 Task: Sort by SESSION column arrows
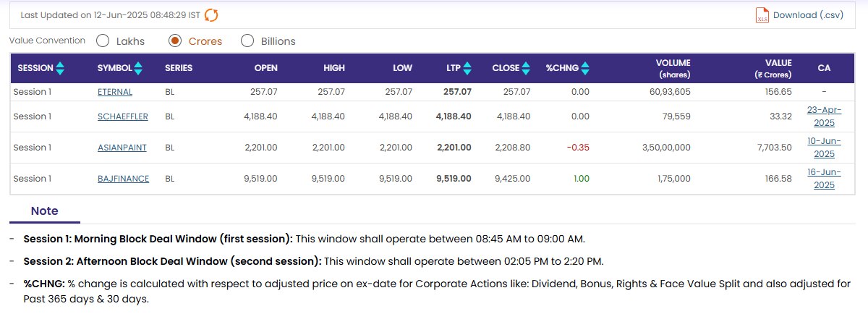[60, 68]
